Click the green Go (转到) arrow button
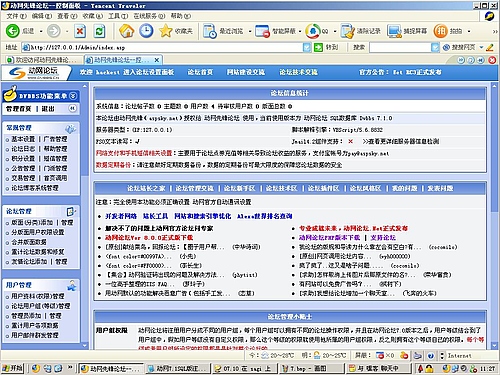The height and width of the screenshot is (375, 500). 318,47
